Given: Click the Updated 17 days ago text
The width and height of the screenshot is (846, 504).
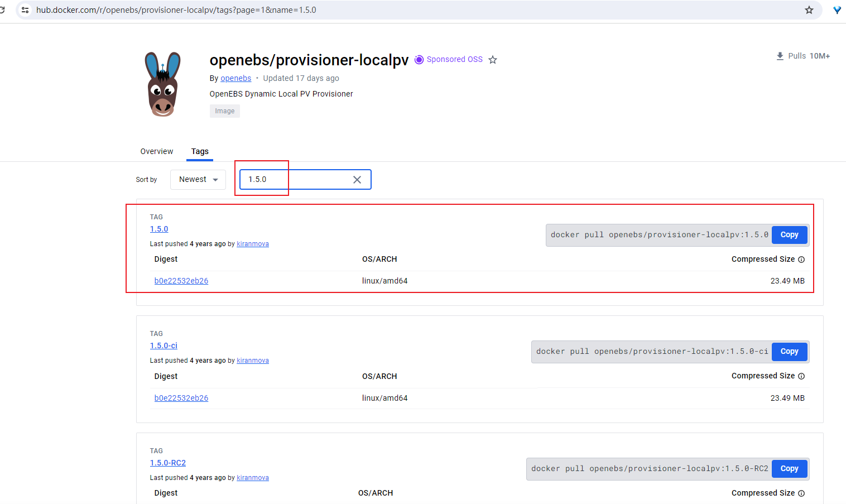Looking at the screenshot, I should pyautogui.click(x=301, y=78).
